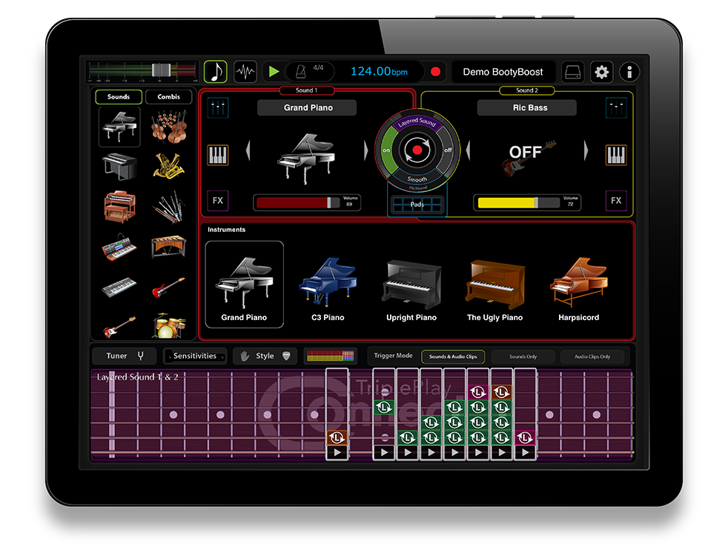Viewport: 728px width, 560px height.
Task: Open FX for Sound 1
Action: click(x=218, y=201)
